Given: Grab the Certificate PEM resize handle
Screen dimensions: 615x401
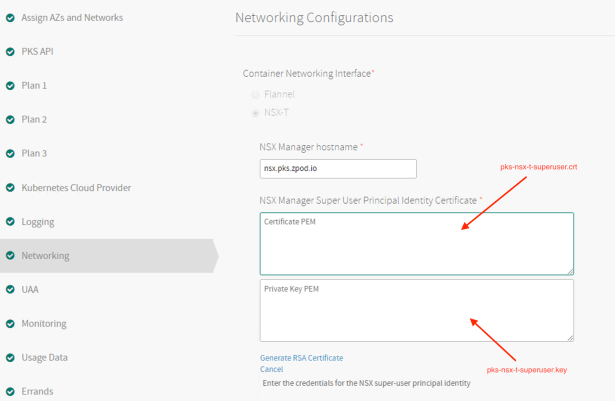Looking at the screenshot, I should coord(570,270).
